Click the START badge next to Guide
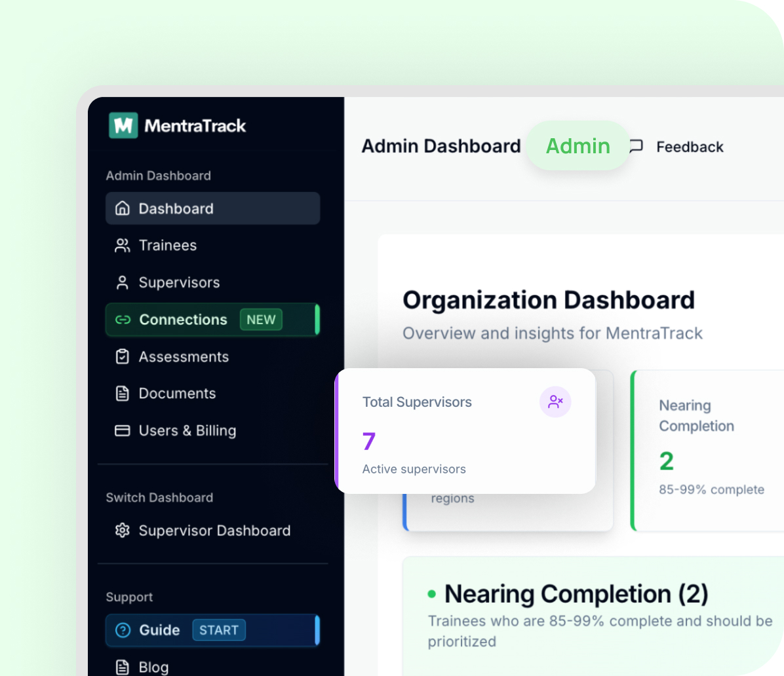 219,630
